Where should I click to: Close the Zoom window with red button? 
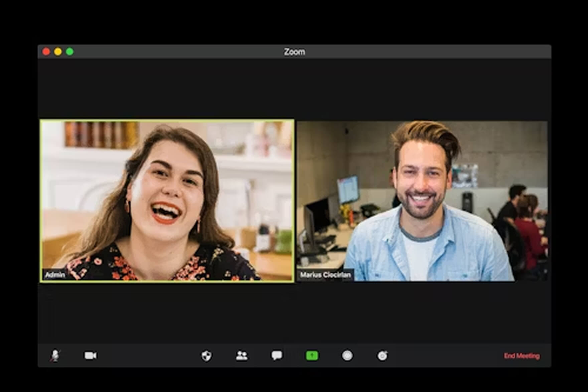point(46,52)
